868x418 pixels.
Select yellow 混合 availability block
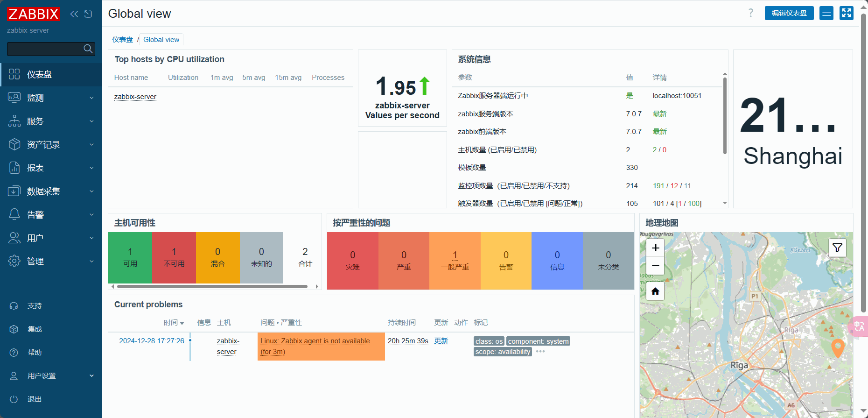[x=217, y=257]
